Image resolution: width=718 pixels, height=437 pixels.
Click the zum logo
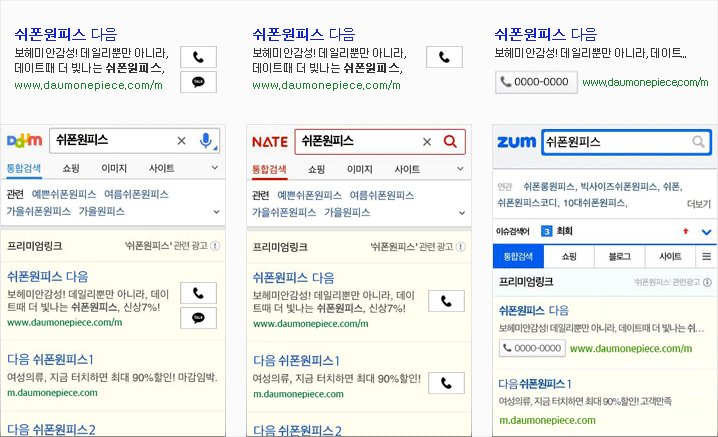click(x=516, y=142)
